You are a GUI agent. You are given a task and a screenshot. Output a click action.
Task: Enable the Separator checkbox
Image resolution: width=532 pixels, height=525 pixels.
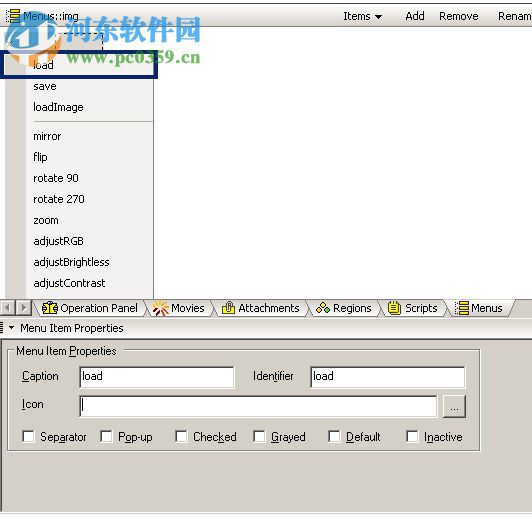[x=28, y=436]
